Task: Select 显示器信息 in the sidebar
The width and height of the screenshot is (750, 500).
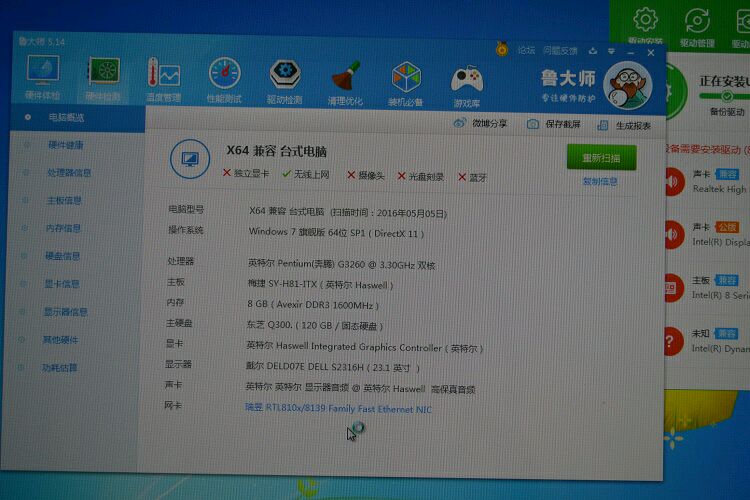Action: [x=66, y=312]
